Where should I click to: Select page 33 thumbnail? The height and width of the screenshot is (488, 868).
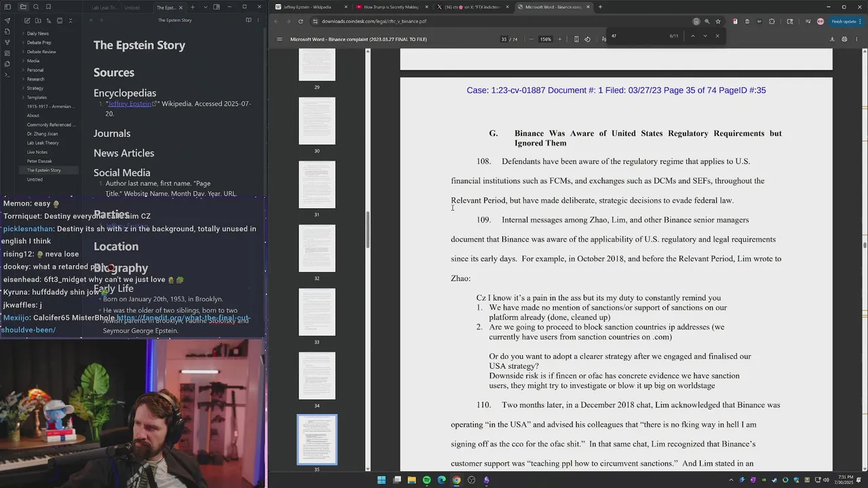(317, 312)
